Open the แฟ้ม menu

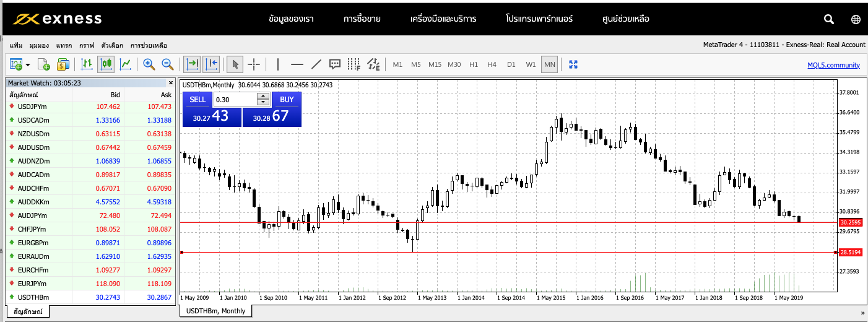[16, 45]
